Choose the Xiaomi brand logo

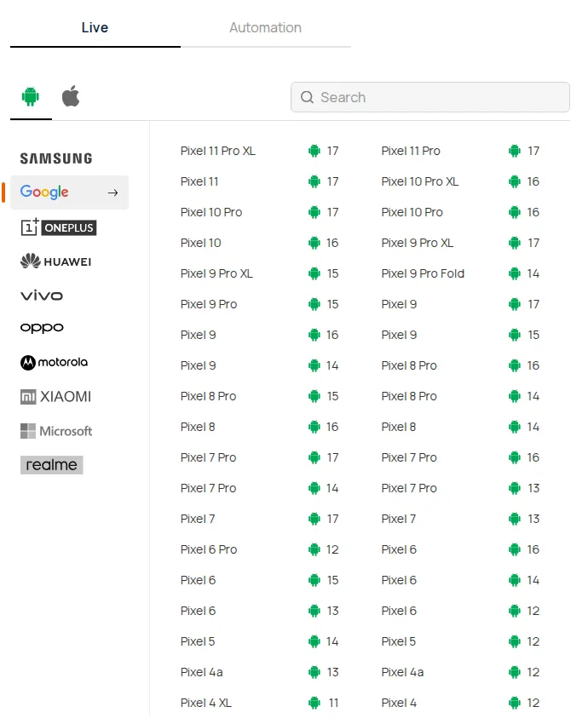[56, 397]
